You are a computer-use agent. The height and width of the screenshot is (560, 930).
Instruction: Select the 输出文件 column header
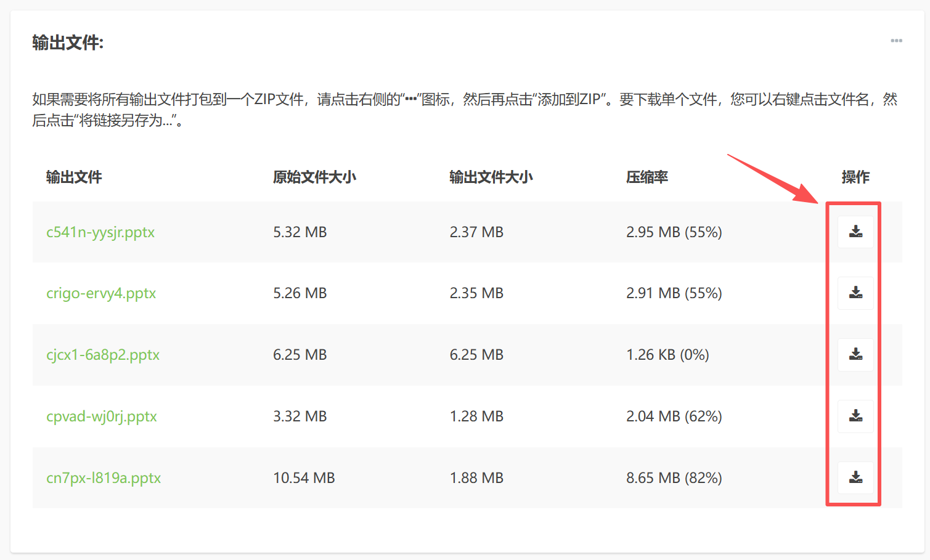[x=73, y=177]
